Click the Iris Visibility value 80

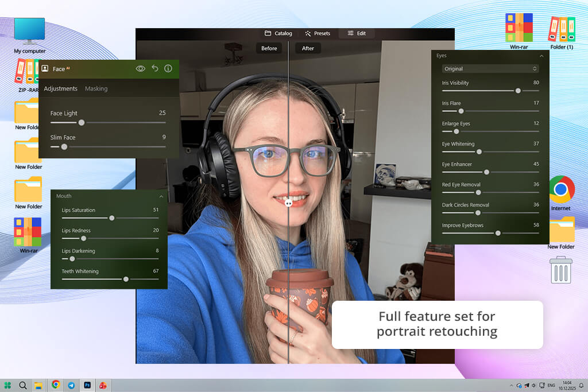coord(536,83)
